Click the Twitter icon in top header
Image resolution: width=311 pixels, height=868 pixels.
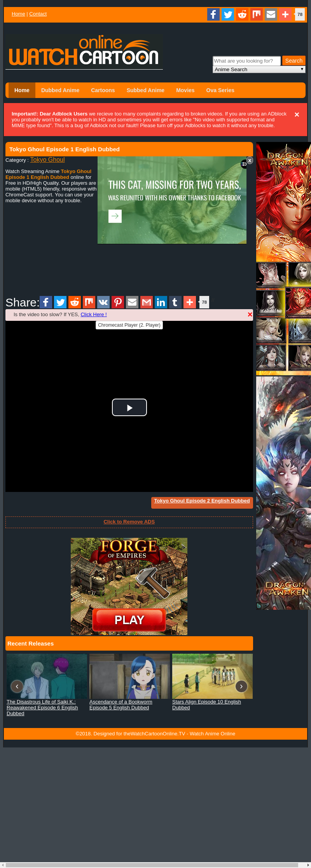pos(228,14)
